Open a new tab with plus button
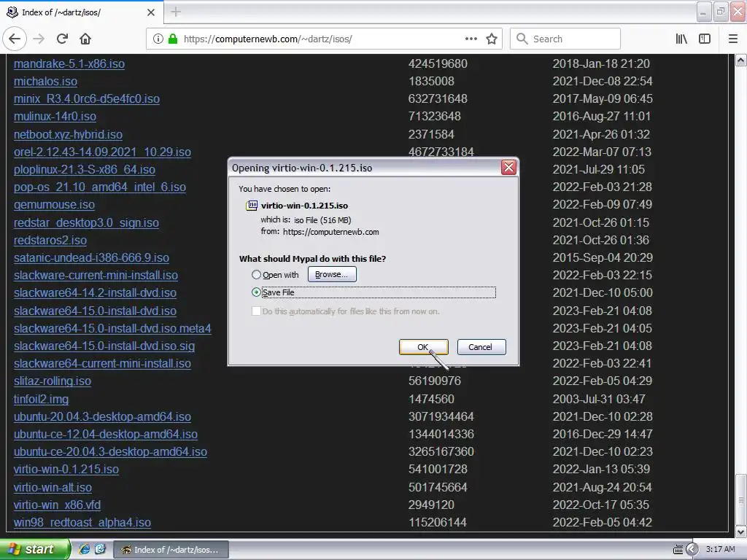Image resolution: width=747 pixels, height=560 pixels. point(176,12)
